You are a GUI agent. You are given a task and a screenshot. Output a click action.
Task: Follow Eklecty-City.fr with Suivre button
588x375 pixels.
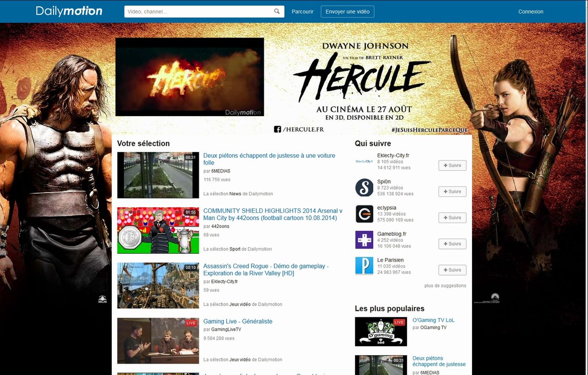(x=452, y=166)
